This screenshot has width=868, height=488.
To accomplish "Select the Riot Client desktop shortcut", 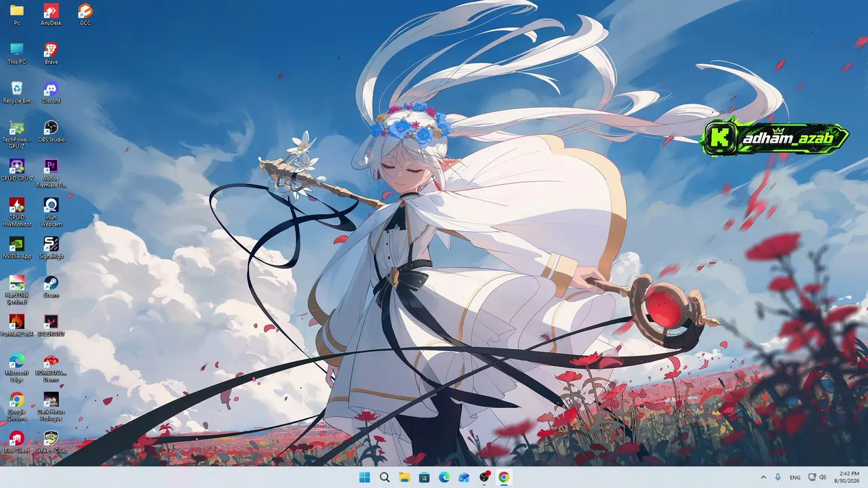I will coord(17,443).
